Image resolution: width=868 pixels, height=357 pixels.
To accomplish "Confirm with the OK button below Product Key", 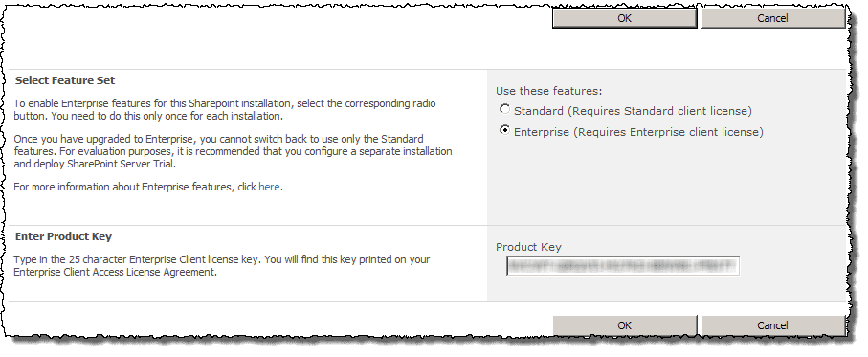I will [x=624, y=325].
